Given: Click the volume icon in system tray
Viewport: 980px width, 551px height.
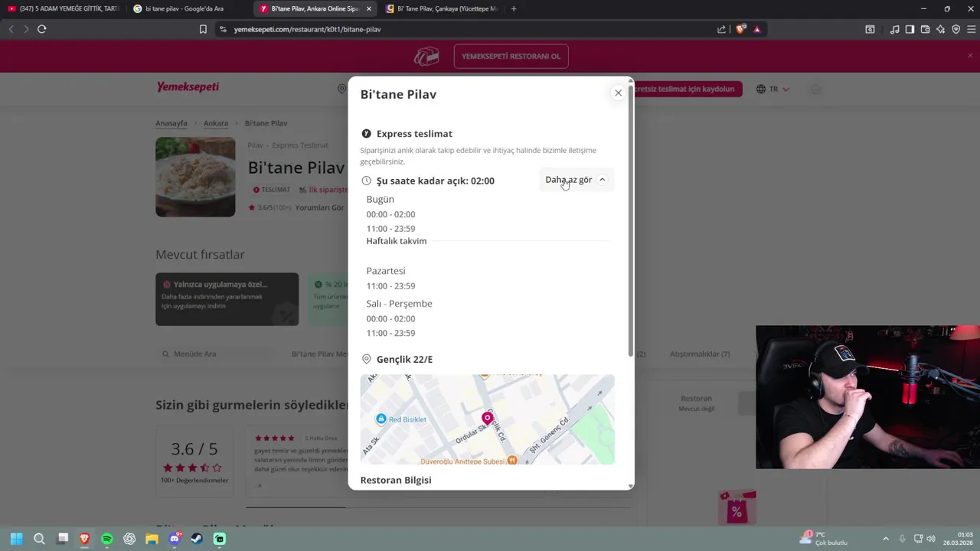Looking at the screenshot, I should pos(931,539).
